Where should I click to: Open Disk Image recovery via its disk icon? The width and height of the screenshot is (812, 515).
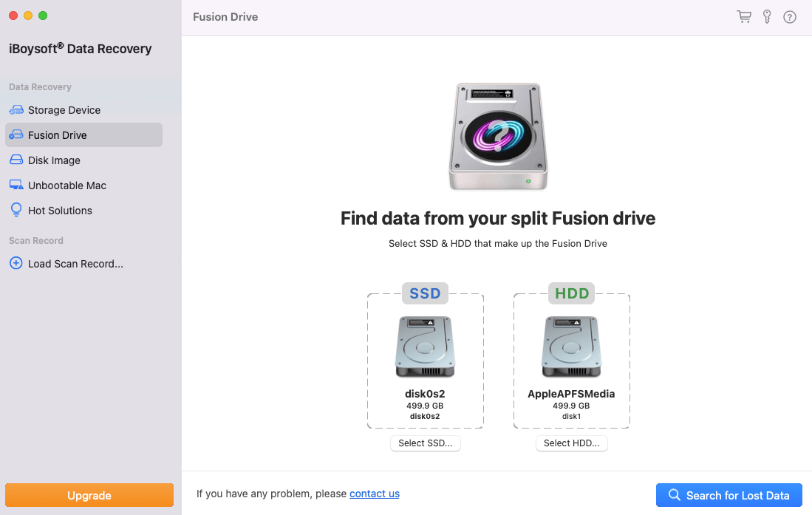(x=16, y=160)
